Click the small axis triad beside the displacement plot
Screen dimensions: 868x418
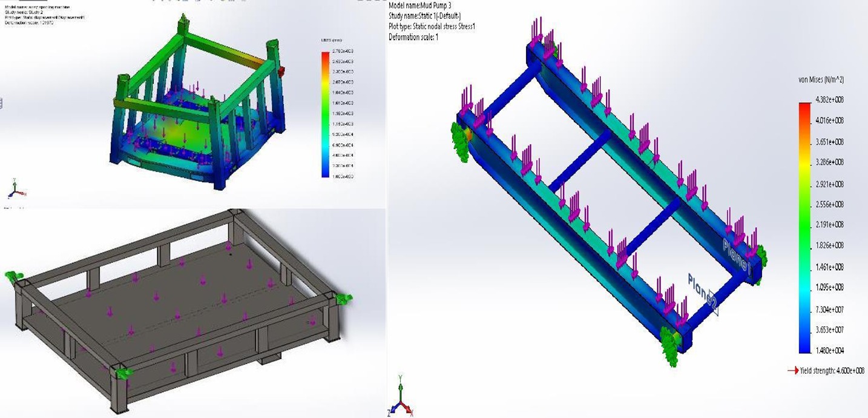pyautogui.click(x=16, y=190)
